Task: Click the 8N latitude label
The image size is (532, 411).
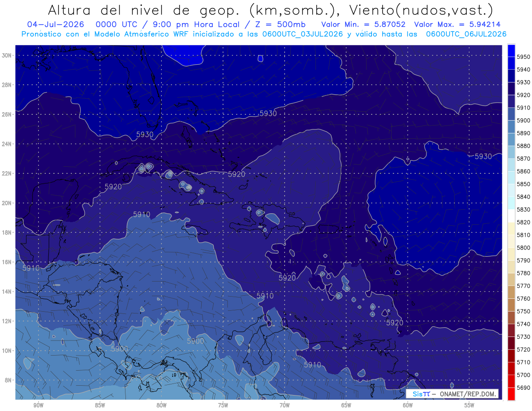Action: pos(8,380)
